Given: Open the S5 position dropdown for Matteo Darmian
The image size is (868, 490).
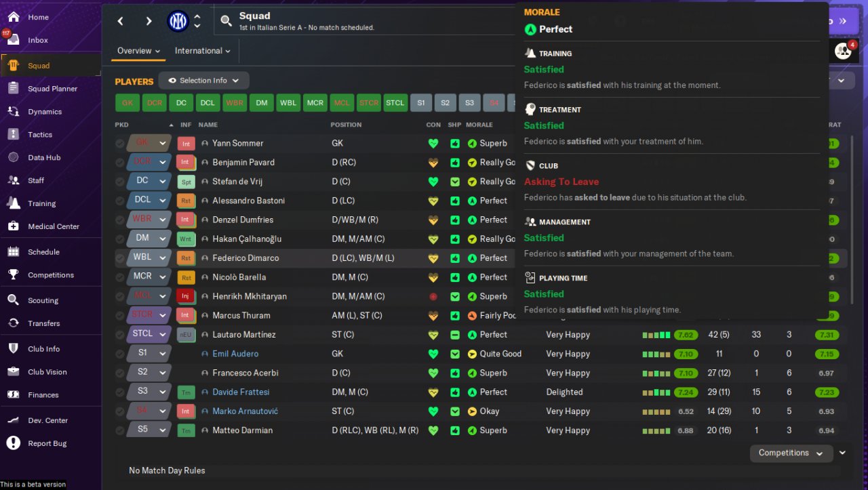Looking at the screenshot, I should [149, 430].
